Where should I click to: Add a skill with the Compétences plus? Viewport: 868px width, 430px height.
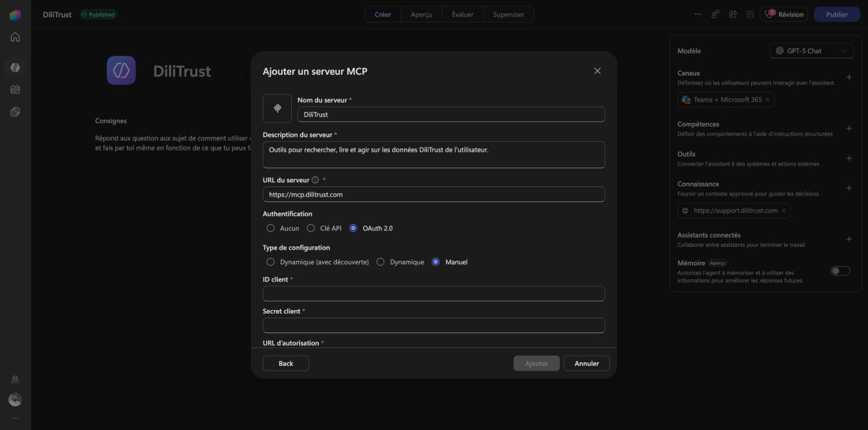849,128
